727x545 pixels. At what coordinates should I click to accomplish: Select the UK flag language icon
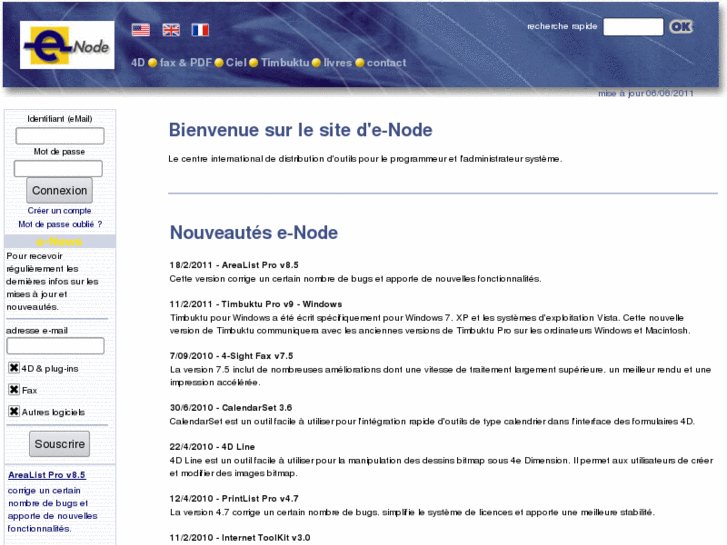(171, 30)
